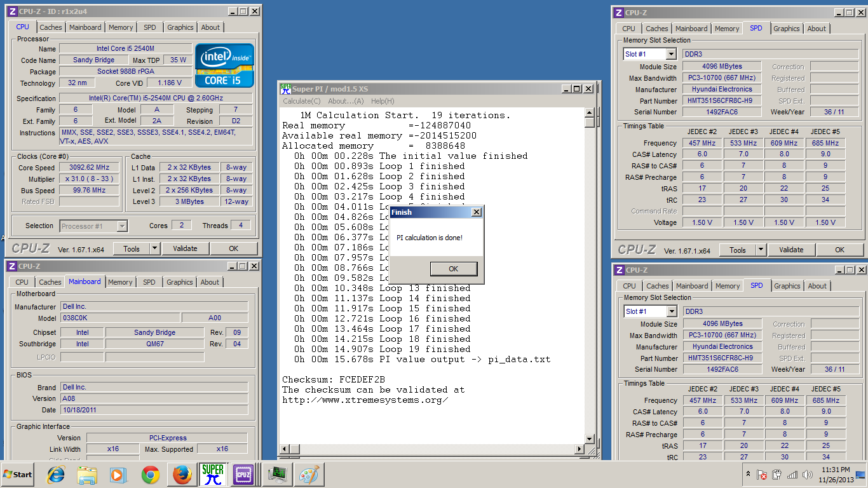Open the Action Center flag tray icon
Image resolution: width=868 pixels, height=488 pixels.
(x=761, y=475)
